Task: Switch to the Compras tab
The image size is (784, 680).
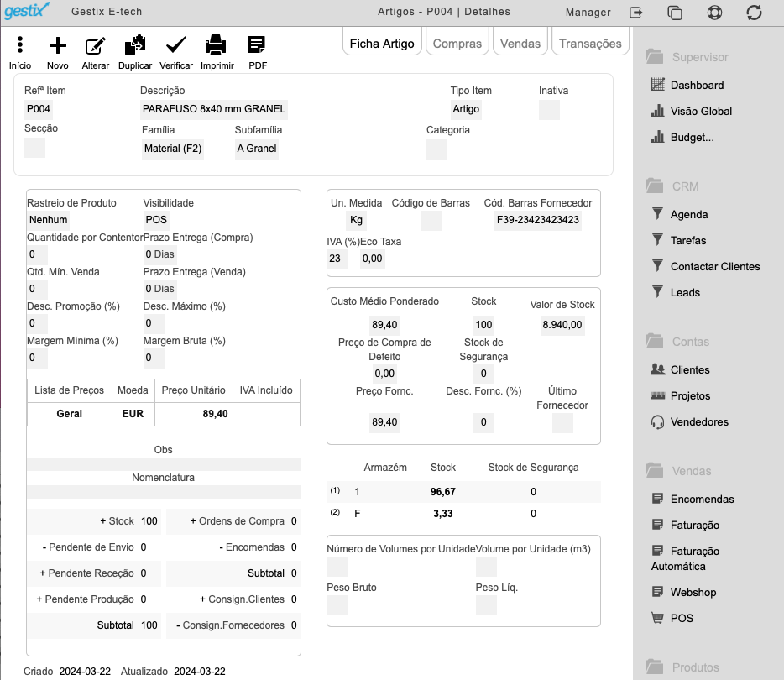Action: coord(457,44)
